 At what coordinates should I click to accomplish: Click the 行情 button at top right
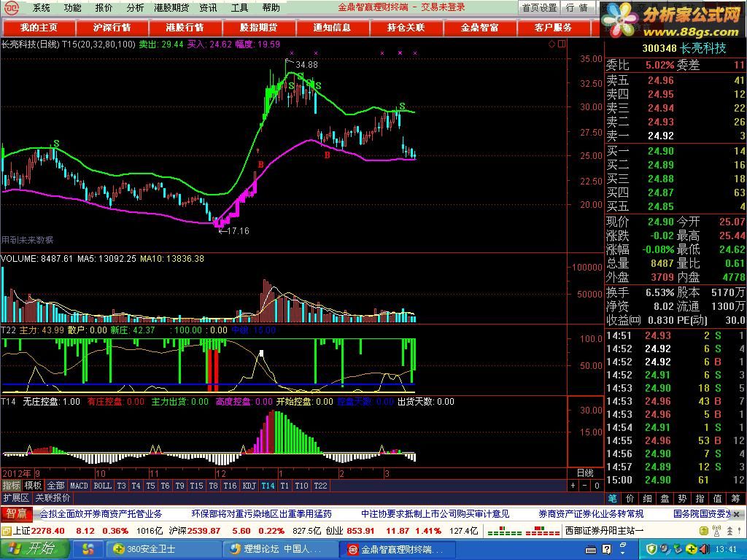(x=577, y=7)
